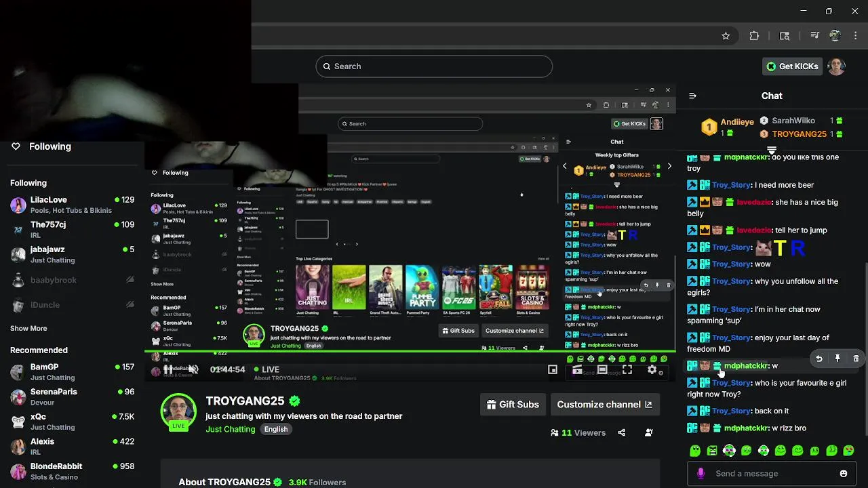The image size is (868, 488).
Task: Open BamGP recommended channel
Action: (72, 371)
